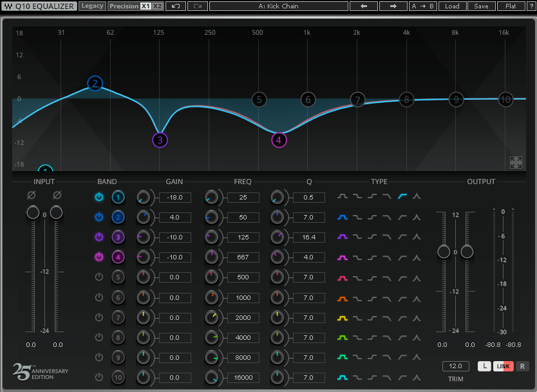Viewport: 537px width, 392px height.
Task: Click the left input fader handle
Action: (33, 212)
